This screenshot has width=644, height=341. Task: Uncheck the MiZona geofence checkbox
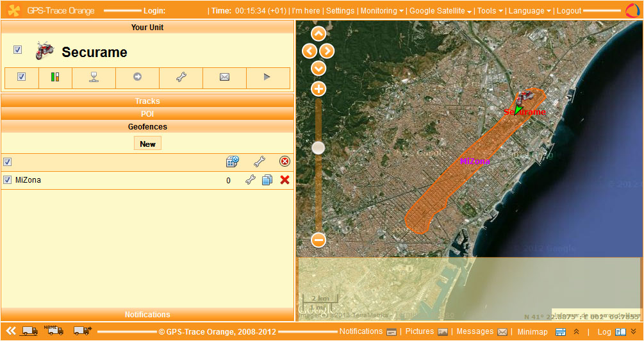(x=8, y=180)
